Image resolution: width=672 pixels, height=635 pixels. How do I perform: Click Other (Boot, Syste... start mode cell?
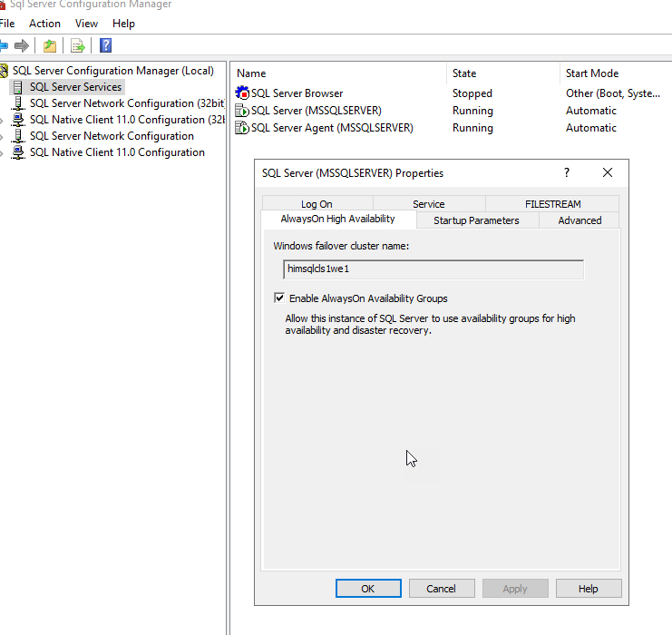tap(613, 93)
